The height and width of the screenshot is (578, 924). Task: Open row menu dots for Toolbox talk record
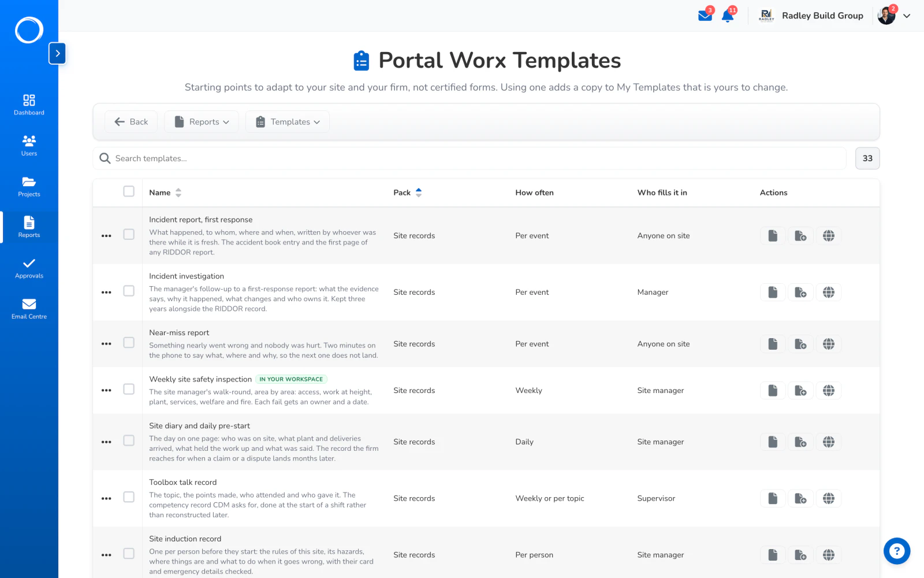(x=106, y=498)
